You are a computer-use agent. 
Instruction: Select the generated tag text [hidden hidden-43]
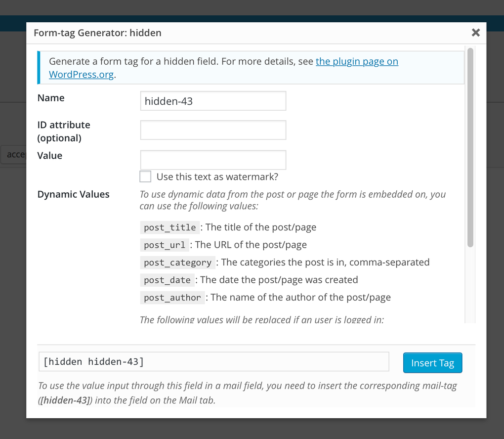point(213,361)
